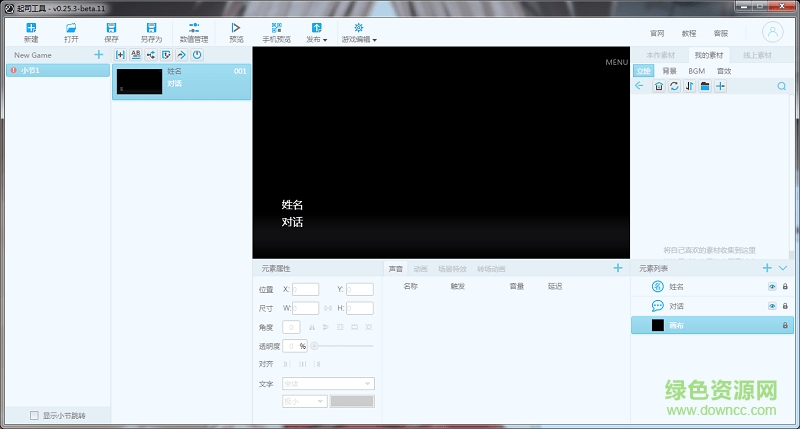The width and height of the screenshot is (800, 429).
Task: Enable the 显示小节跳转 checkbox
Action: point(35,415)
